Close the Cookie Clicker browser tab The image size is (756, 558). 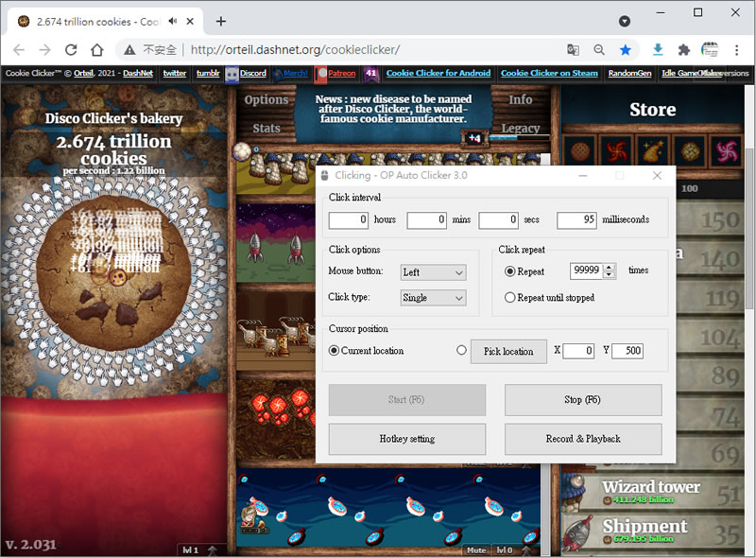[x=190, y=21]
